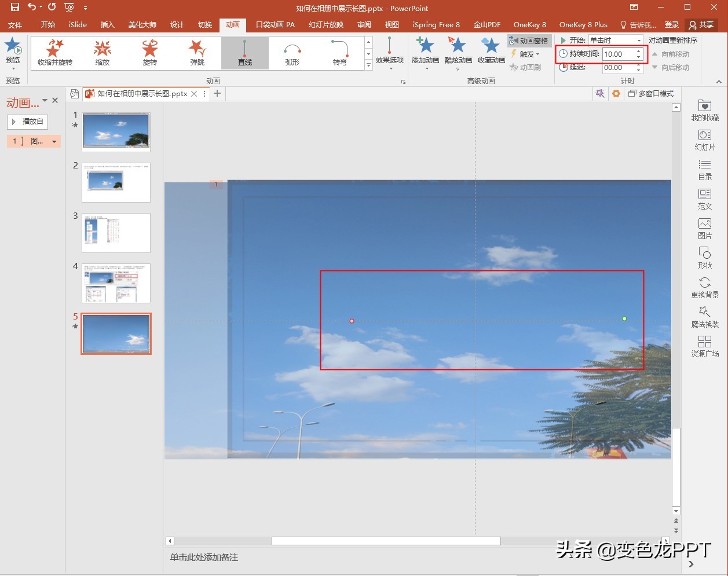Select slide 3 thumbnail
728x576 pixels.
tap(116, 233)
